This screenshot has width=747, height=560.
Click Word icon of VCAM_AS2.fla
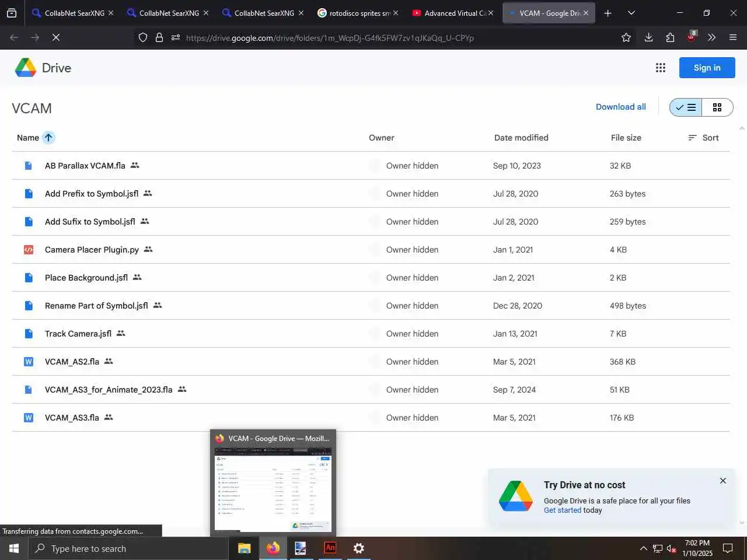[x=28, y=362]
